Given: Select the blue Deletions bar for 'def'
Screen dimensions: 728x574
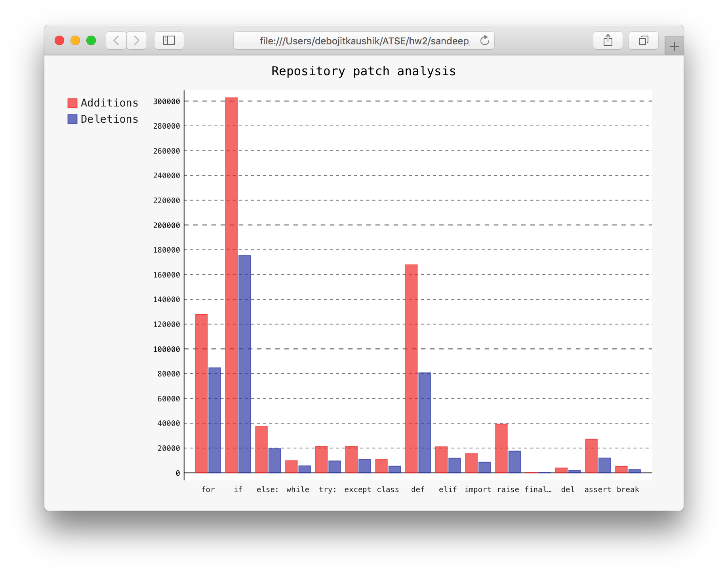Looking at the screenshot, I should [425, 423].
